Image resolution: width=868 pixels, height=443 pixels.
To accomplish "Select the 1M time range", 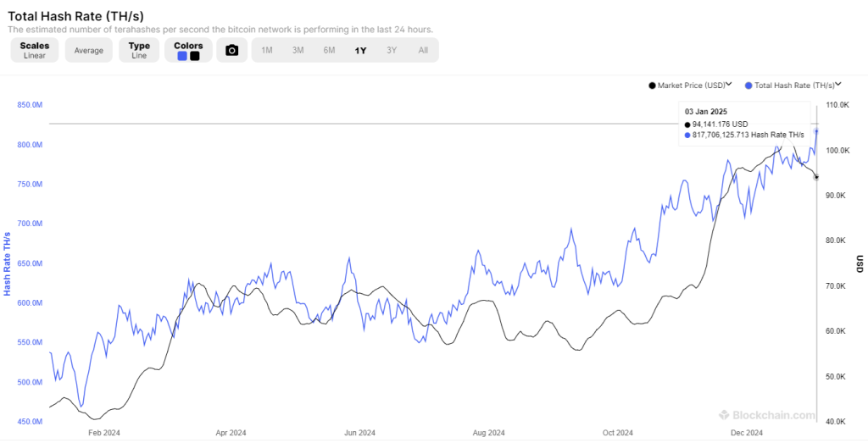I will (267, 50).
